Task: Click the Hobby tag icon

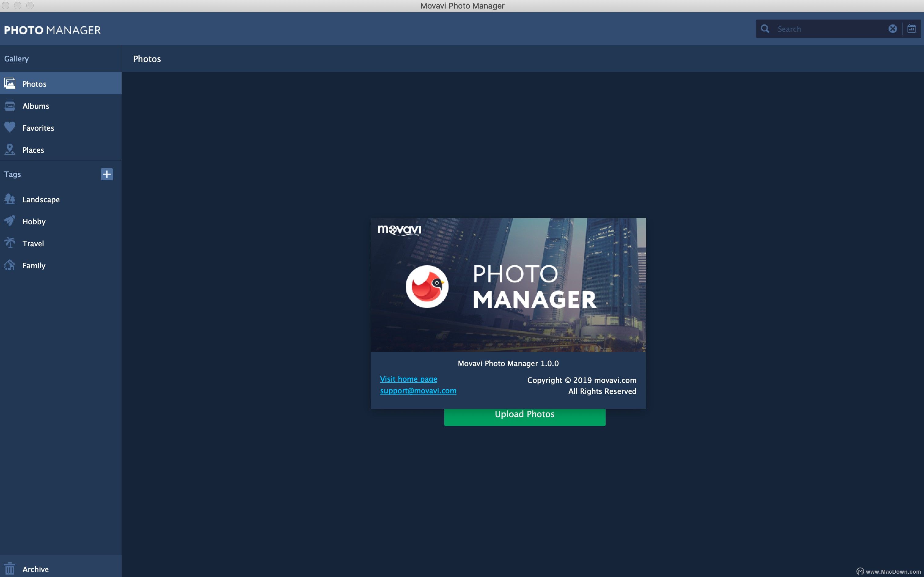Action: 10,221
